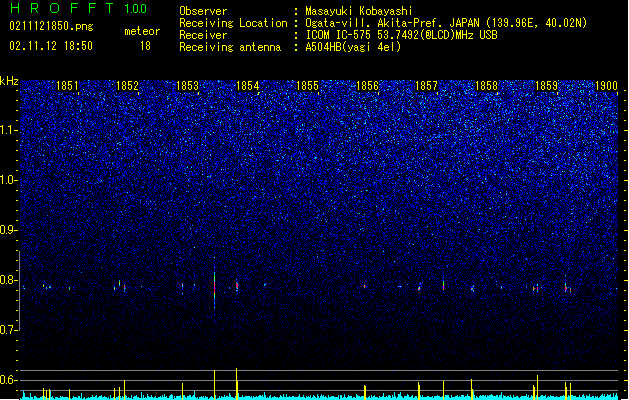Click the HROFFT 1.0.0 title text

79,8
